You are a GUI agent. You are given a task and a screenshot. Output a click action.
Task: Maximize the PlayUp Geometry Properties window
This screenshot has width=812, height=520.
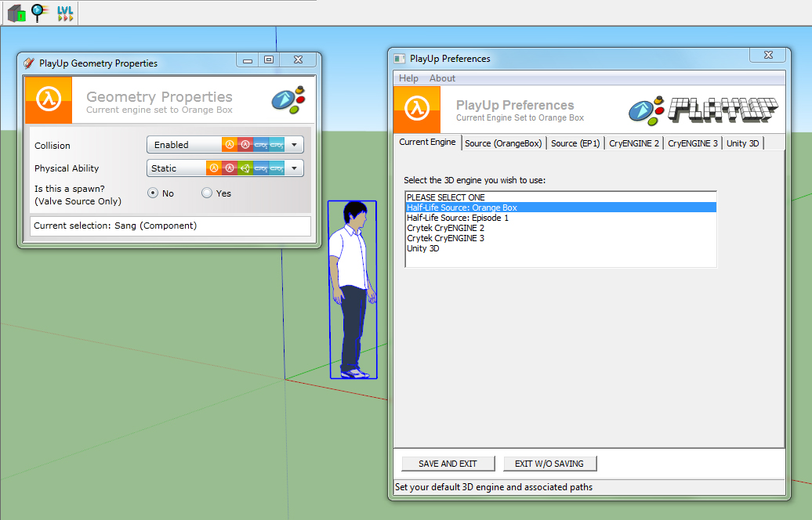(269, 60)
